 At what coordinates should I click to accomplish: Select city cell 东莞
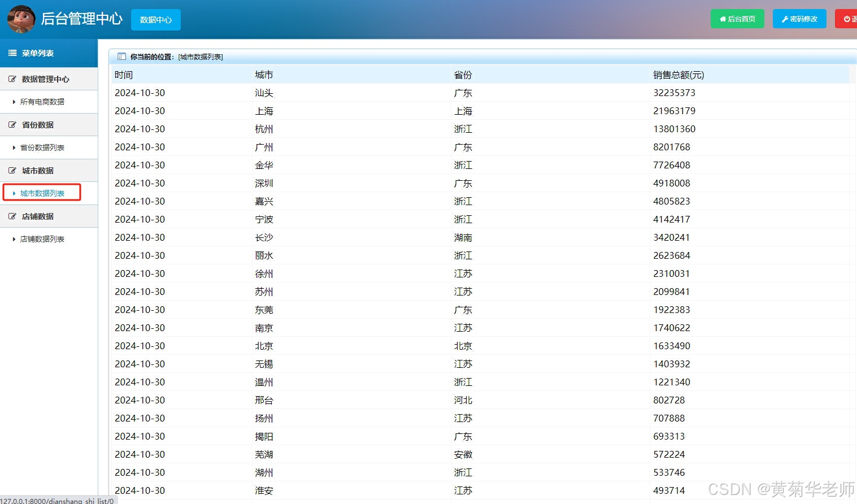tap(264, 310)
